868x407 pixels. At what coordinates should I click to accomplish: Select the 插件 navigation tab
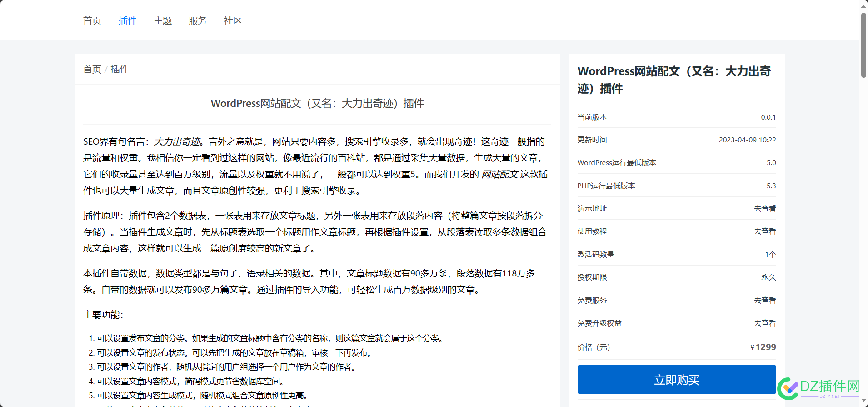tap(127, 20)
